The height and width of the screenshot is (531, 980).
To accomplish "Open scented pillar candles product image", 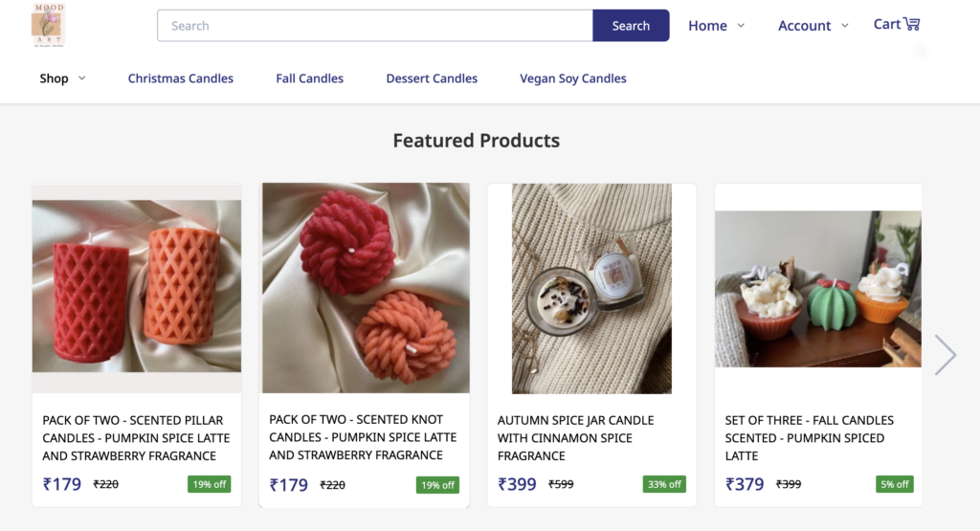I will [x=137, y=287].
